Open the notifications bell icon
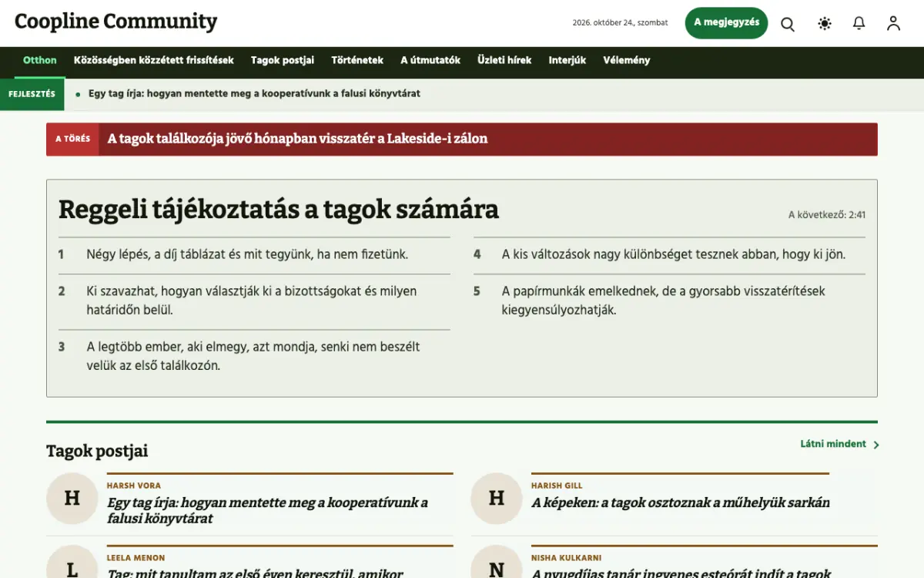Screen dimensions: 924x578 859,24
